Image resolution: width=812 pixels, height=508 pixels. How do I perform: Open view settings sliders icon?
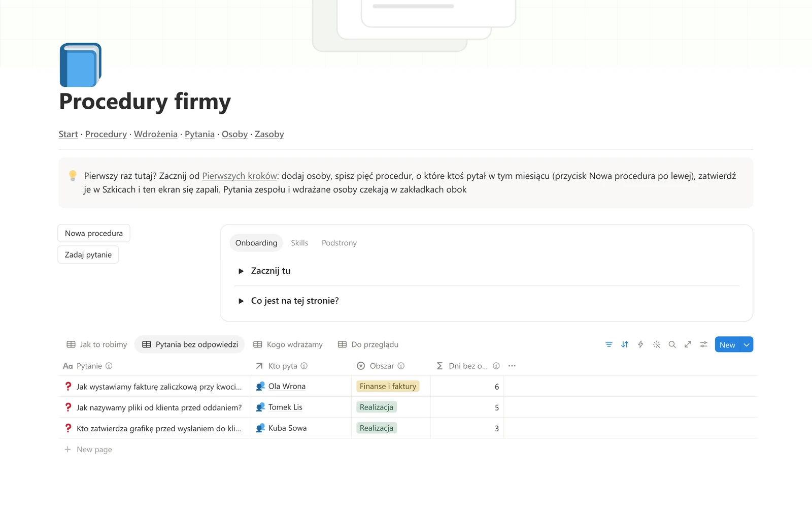click(x=703, y=344)
